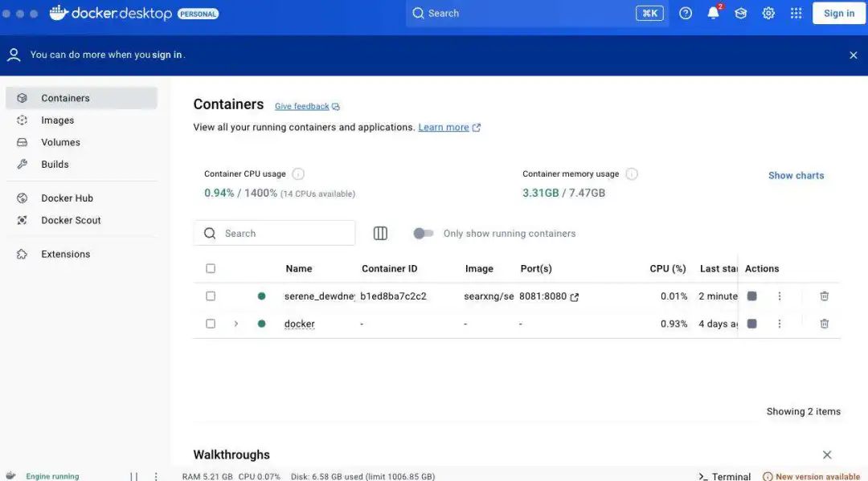The width and height of the screenshot is (868, 481).
Task: Click the sign in link in banner
Action: tap(166, 55)
